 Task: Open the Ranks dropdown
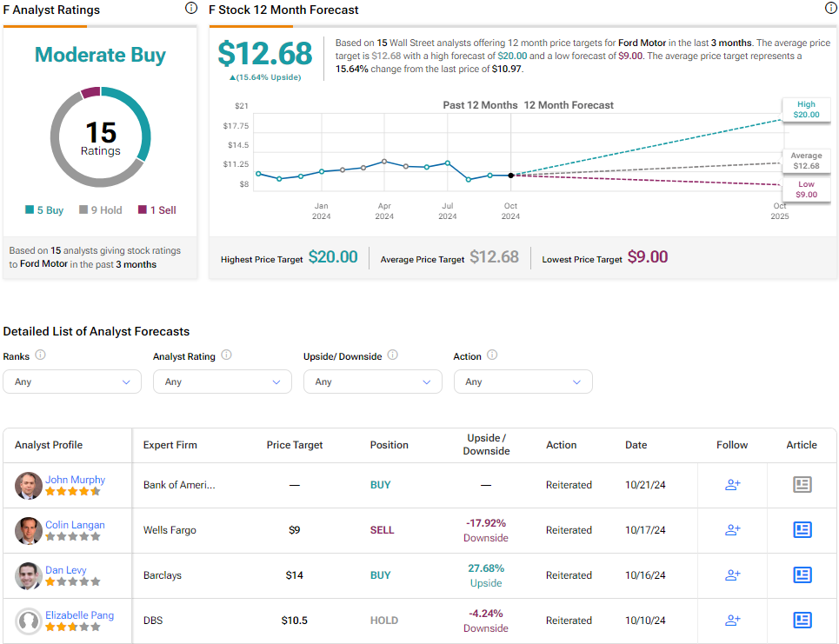click(x=71, y=382)
